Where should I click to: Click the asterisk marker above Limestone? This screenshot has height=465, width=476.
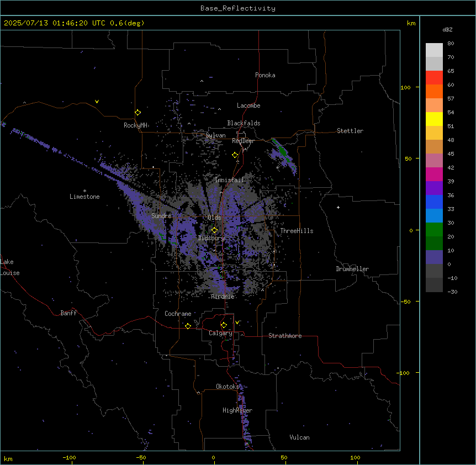pos(84,191)
